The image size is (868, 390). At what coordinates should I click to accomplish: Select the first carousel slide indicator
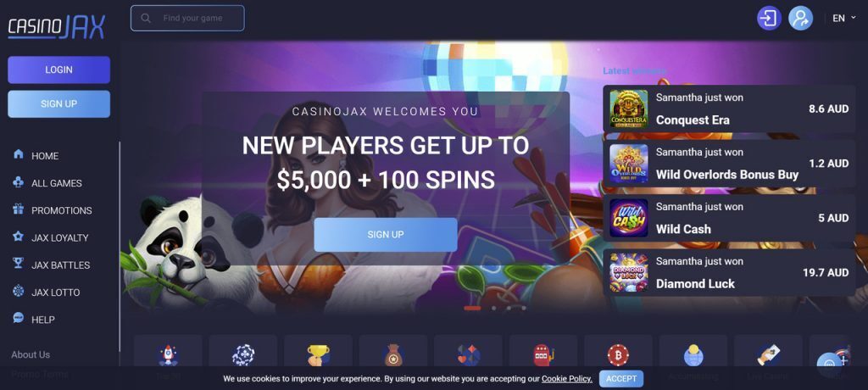[x=472, y=308]
